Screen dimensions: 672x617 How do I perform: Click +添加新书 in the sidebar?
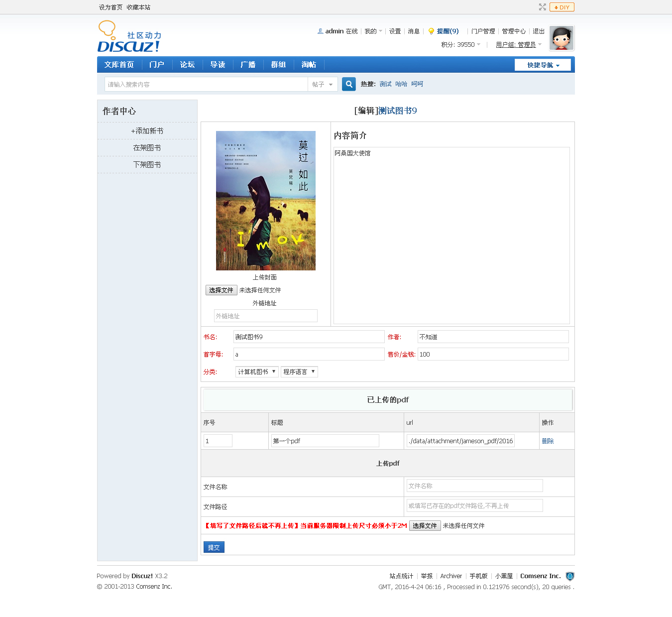pyautogui.click(x=147, y=130)
